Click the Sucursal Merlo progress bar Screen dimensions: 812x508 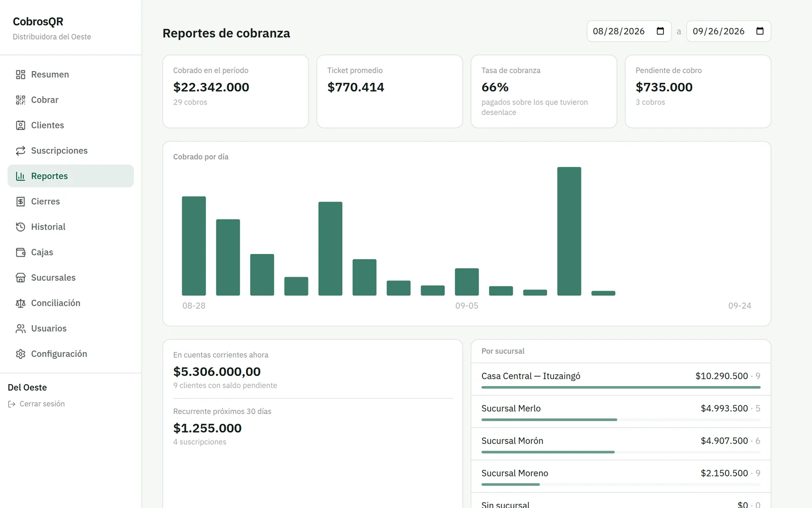pos(621,420)
